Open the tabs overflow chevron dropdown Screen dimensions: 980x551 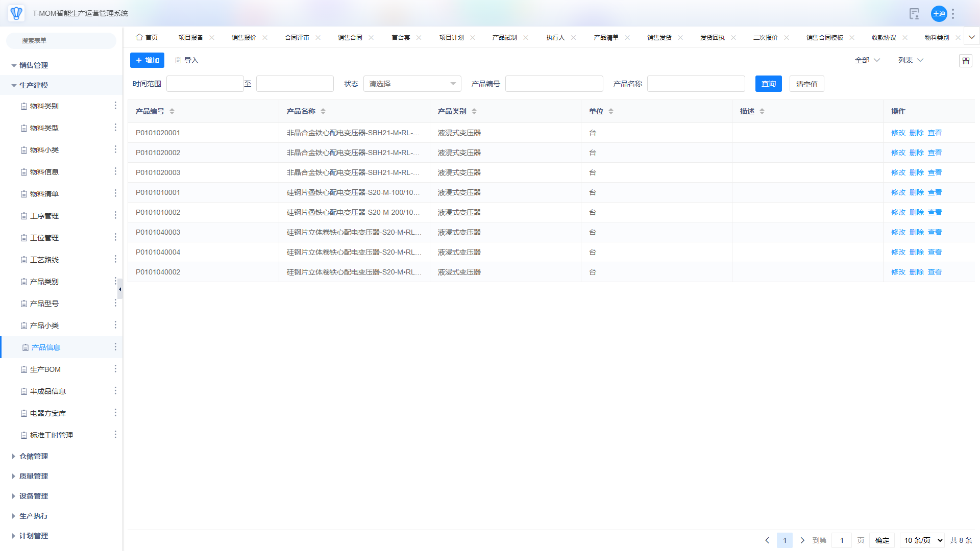[971, 37]
